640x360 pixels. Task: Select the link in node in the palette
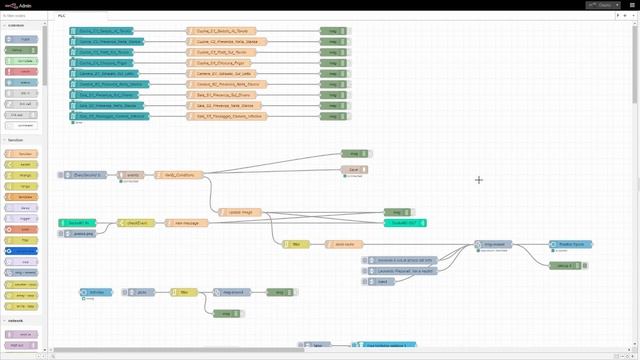click(22, 93)
